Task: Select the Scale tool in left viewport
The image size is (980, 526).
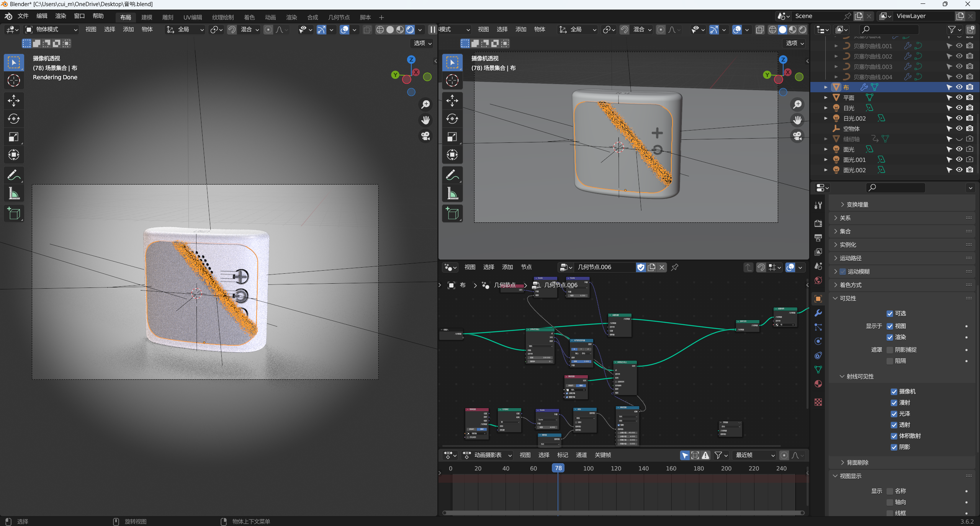Action: (x=14, y=137)
